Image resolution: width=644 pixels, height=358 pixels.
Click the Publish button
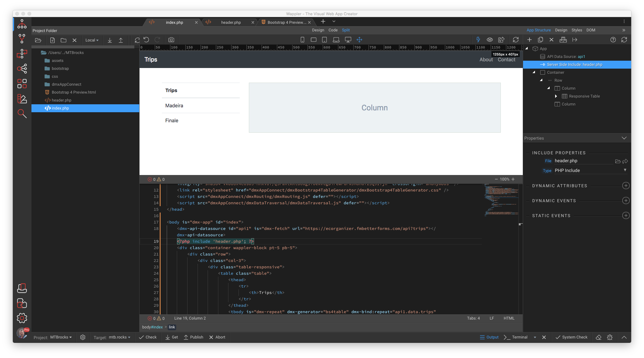point(194,337)
